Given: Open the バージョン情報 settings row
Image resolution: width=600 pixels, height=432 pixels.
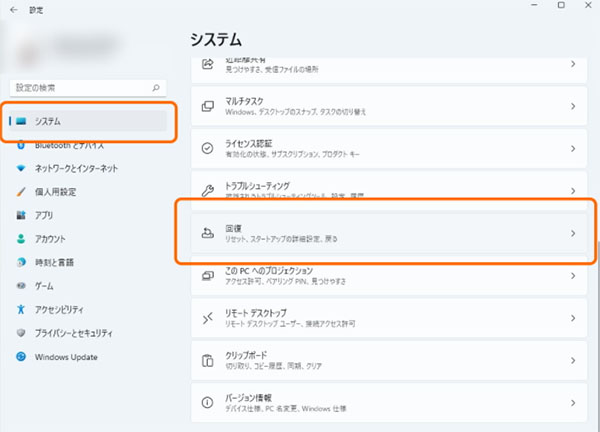Looking at the screenshot, I should point(389,403).
